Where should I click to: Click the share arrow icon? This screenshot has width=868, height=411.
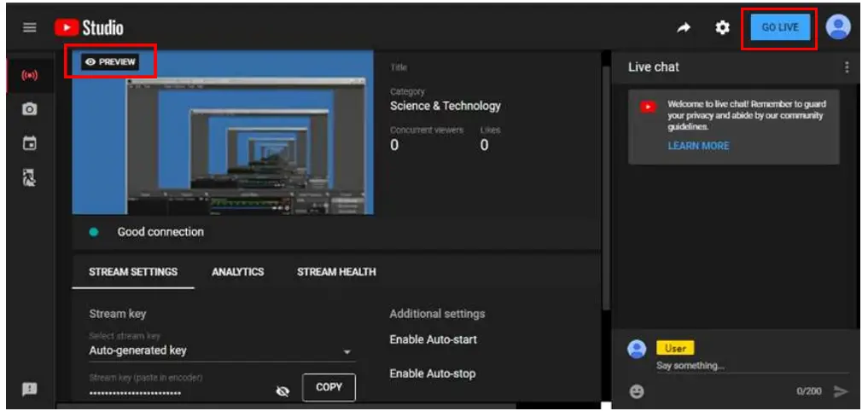(684, 27)
